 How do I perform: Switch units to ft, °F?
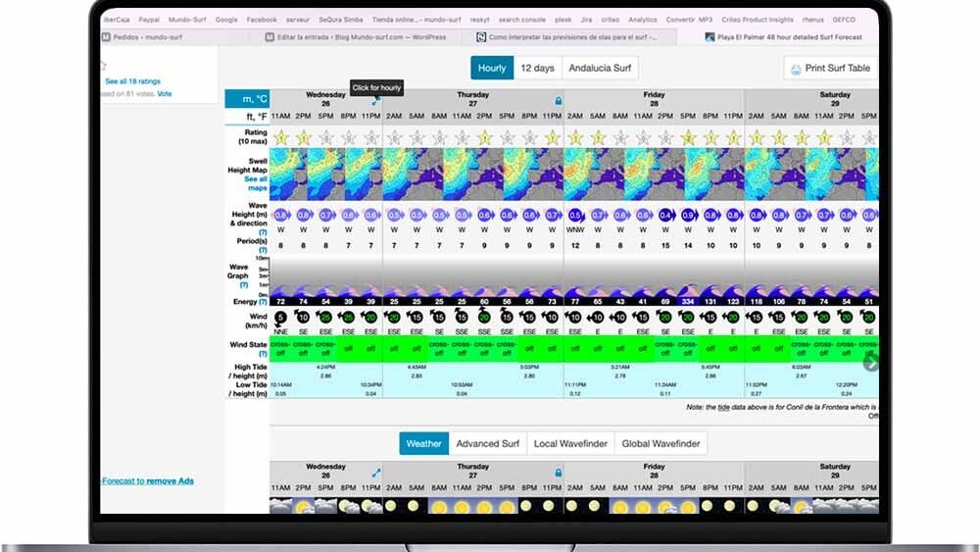point(248,117)
